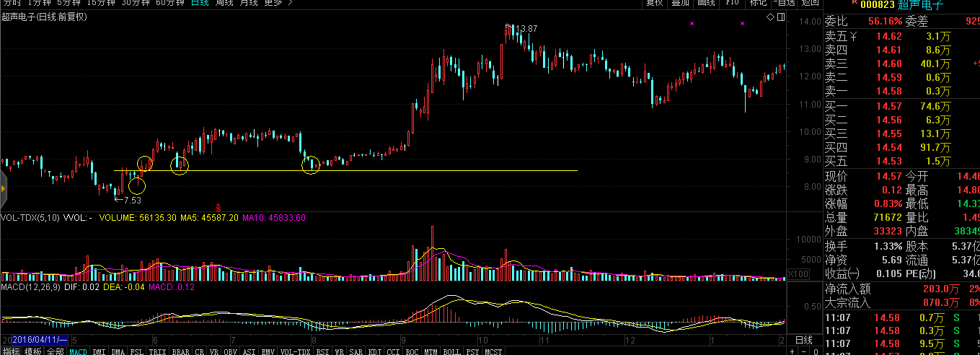Viewport: 980px width, 355px height.
Task: Click the 叠加 overlay button
Action: pyautogui.click(x=680, y=3)
